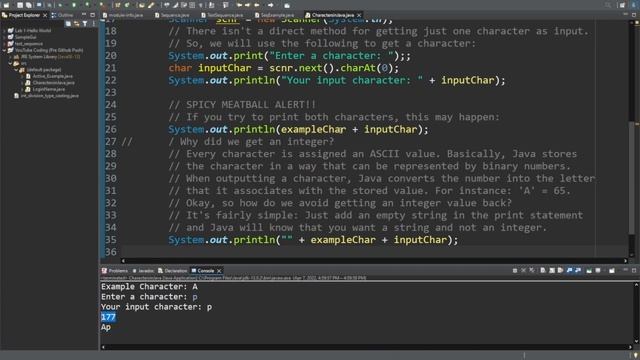Toggle Show Console on standard error change
Image resolution: width=640 pixels, height=360 pixels.
pyautogui.click(x=578, y=270)
